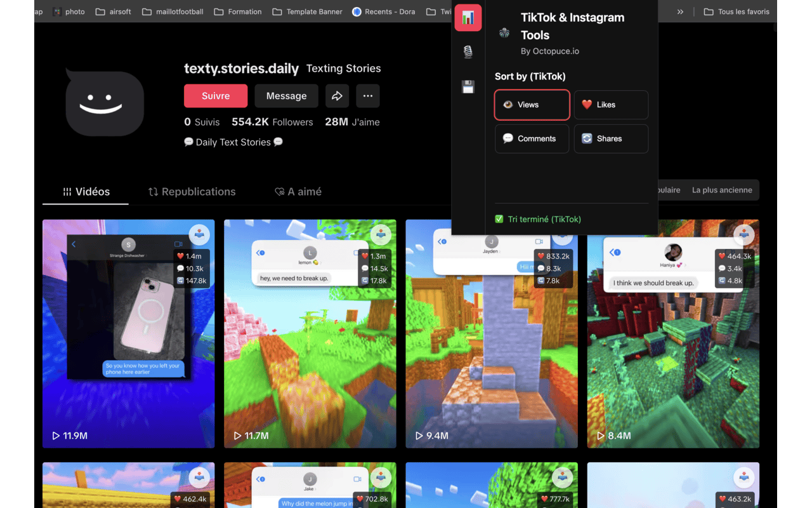
Task: Open the maillotfootball bookmark folder
Action: click(x=173, y=11)
